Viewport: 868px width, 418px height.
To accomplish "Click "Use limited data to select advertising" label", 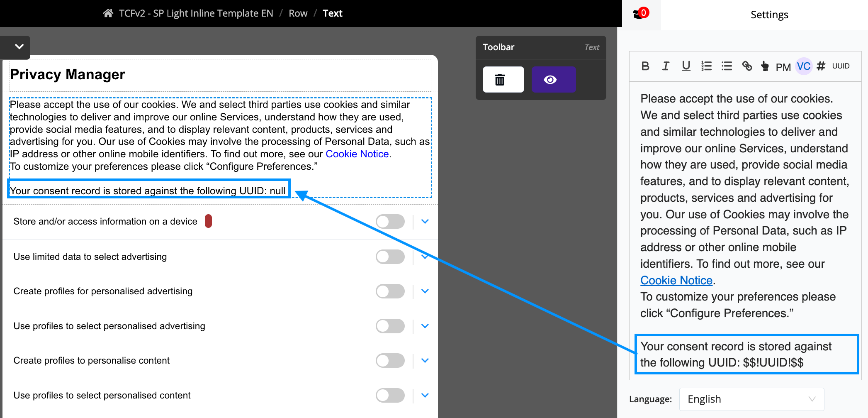I will click(x=90, y=257).
